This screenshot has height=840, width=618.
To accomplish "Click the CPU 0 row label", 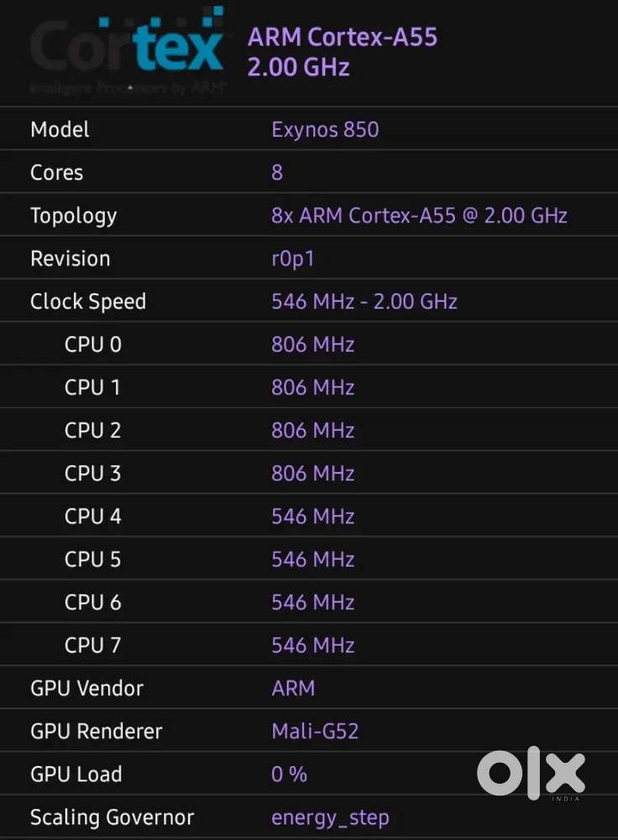I will pos(92,344).
